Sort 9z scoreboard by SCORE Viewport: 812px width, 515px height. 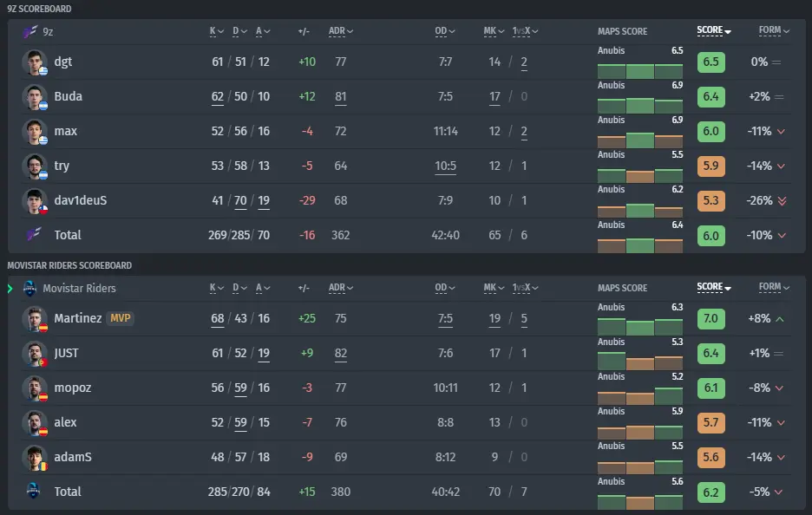click(x=714, y=30)
